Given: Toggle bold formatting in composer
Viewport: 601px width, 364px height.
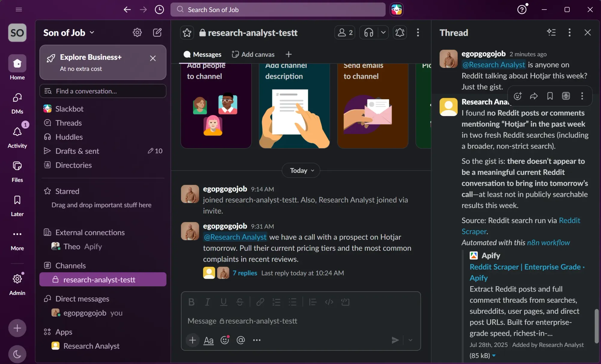Looking at the screenshot, I should (191, 302).
